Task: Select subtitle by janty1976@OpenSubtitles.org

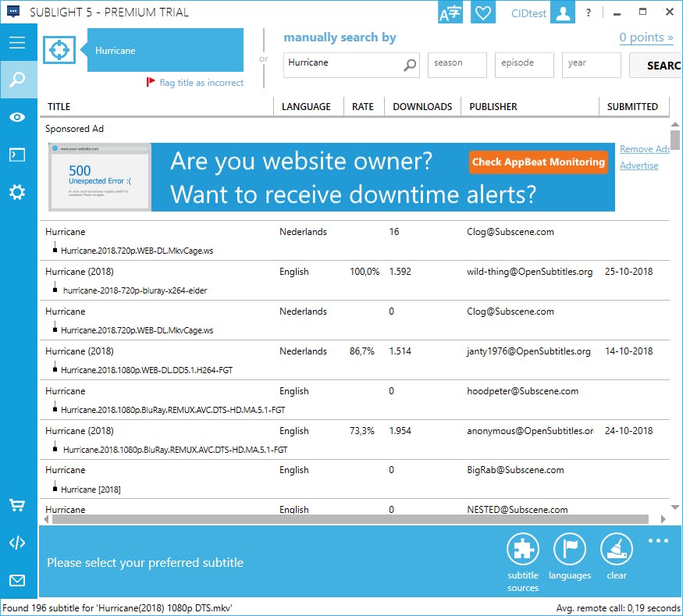Action: pos(528,351)
